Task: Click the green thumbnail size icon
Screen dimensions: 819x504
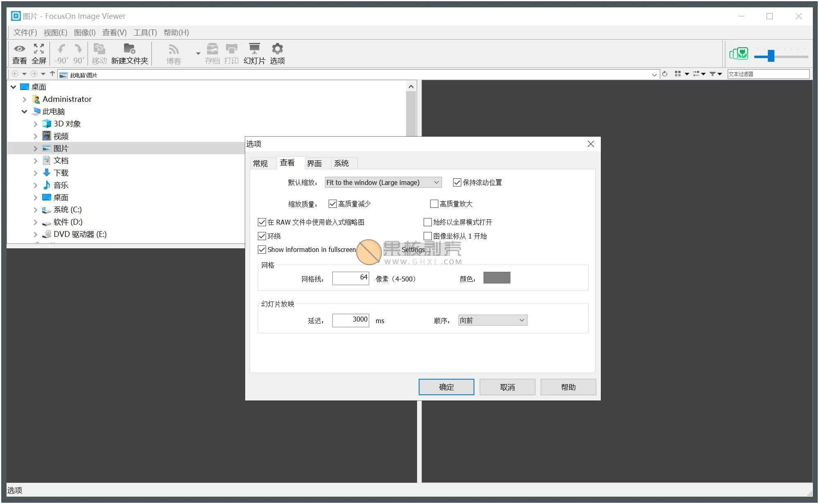Action: click(739, 54)
